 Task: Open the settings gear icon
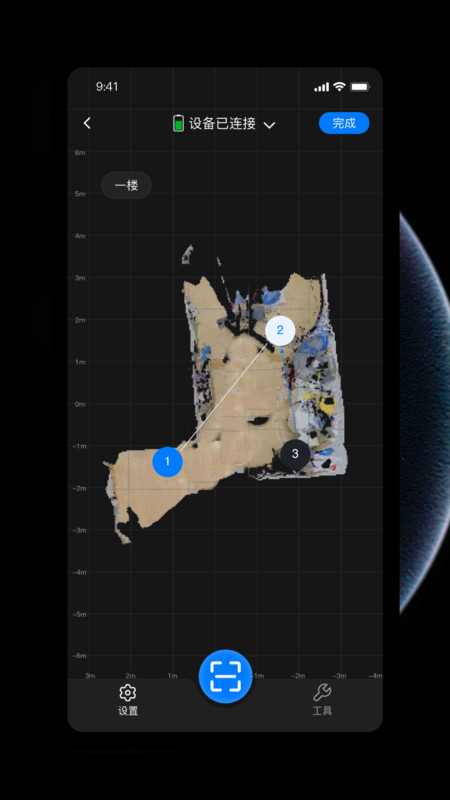(128, 692)
